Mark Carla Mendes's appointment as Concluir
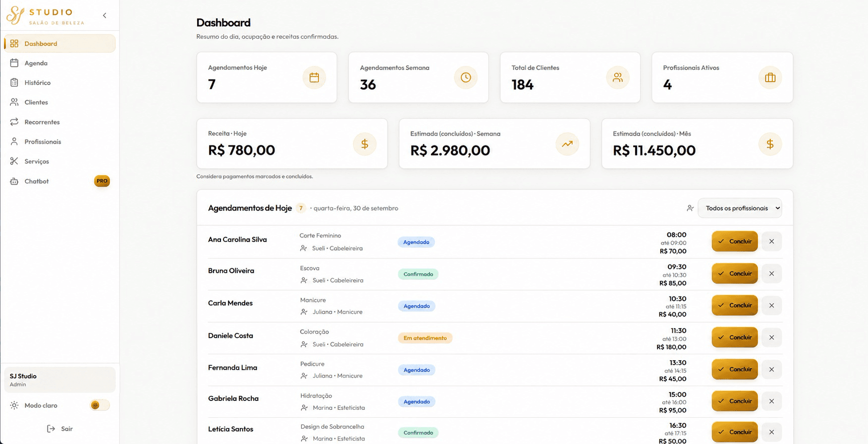Image resolution: width=868 pixels, height=444 pixels. [x=735, y=305]
